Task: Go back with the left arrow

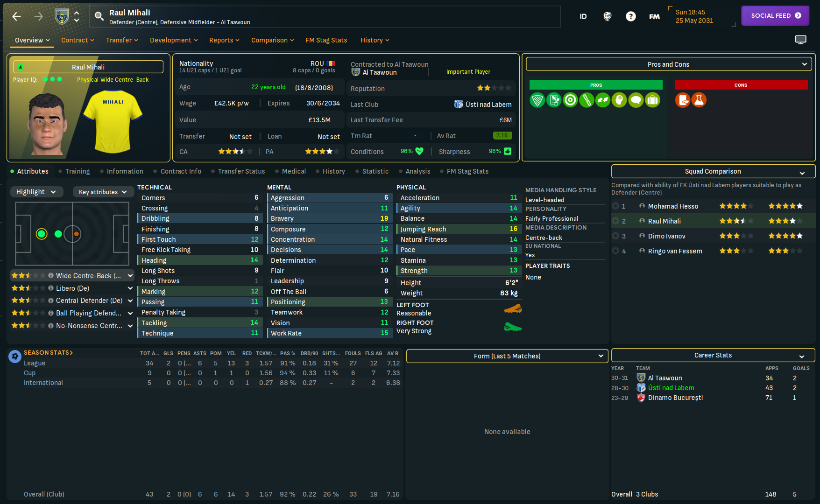Action: pyautogui.click(x=17, y=17)
